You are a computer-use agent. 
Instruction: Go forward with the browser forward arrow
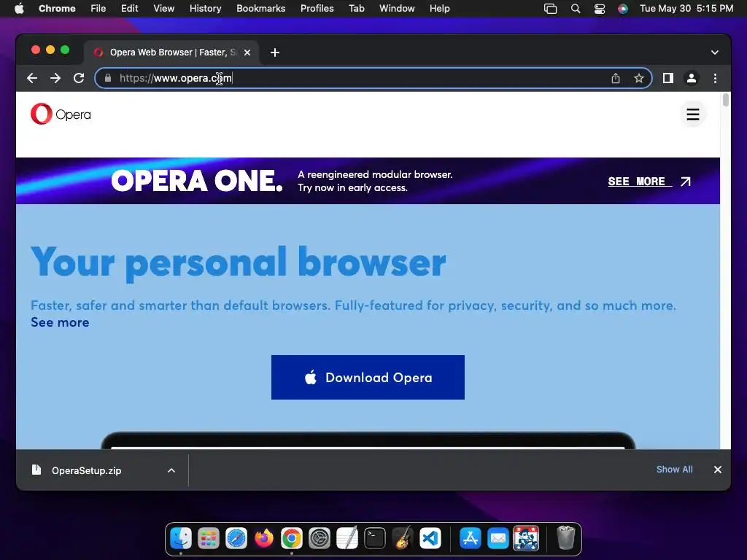(55, 78)
